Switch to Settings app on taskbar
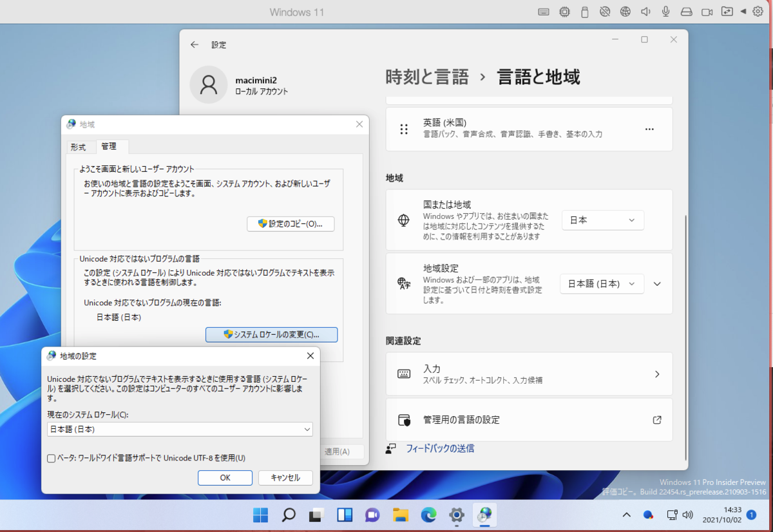773x532 pixels. coord(457,515)
